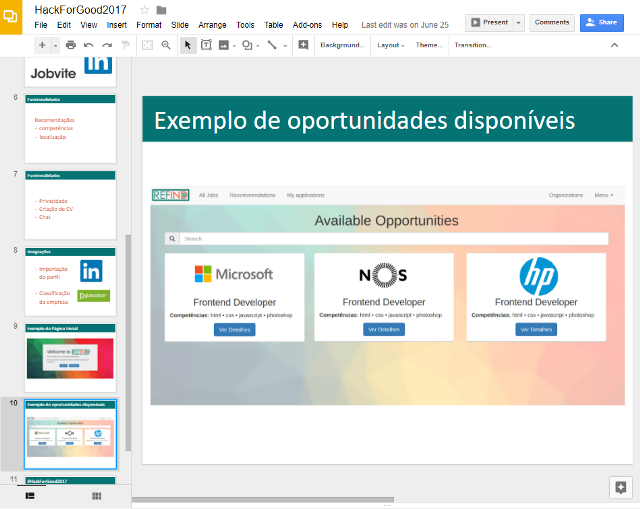Click slide title 'Exemplo de oportunidades disponíveis'

click(x=364, y=121)
